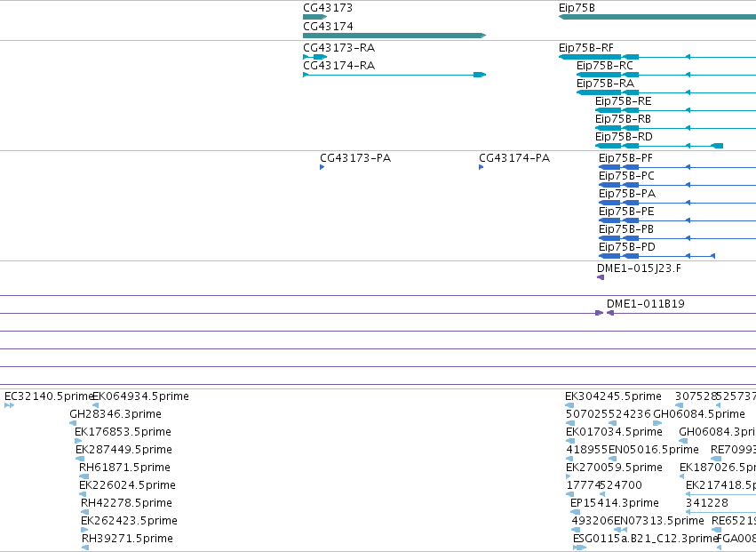Select the Eip75B-PD protein label

[x=627, y=247]
